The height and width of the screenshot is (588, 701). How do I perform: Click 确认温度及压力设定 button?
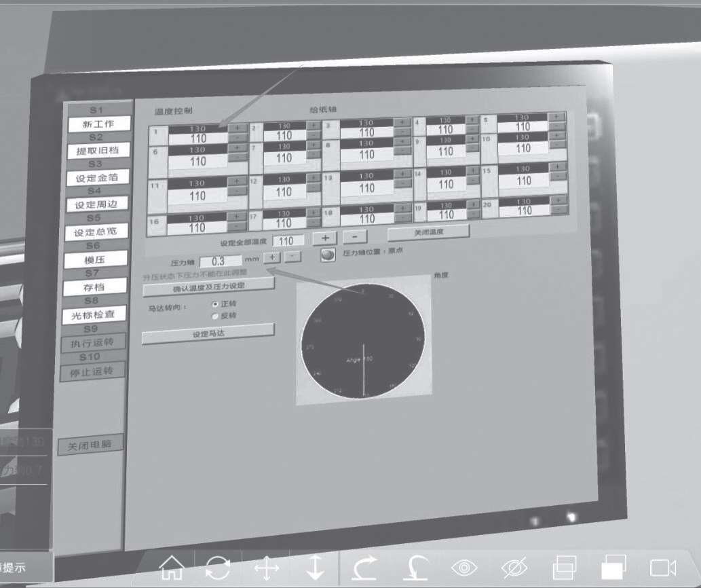(x=208, y=287)
